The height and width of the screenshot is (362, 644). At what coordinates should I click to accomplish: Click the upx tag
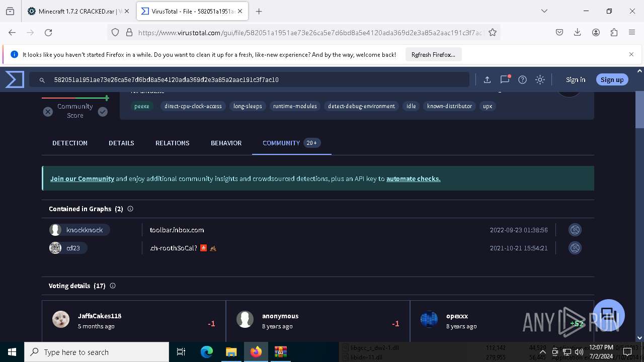[488, 106]
